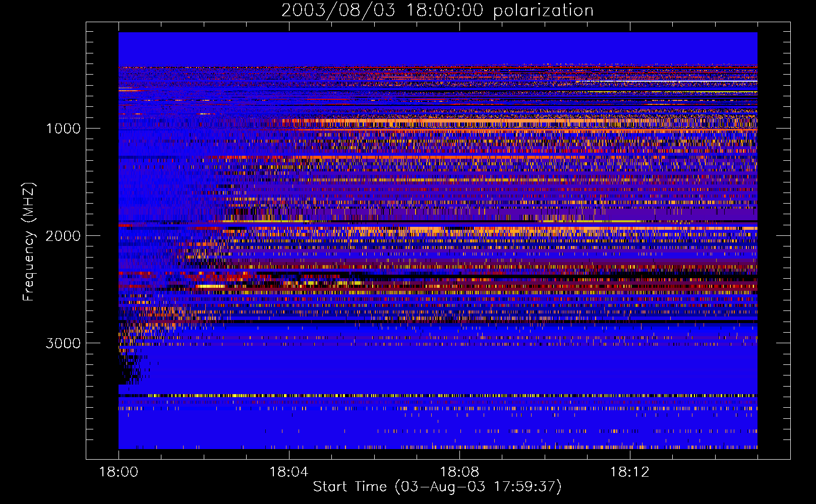Click the 18:12 time tick label
Viewport: 816px width, 504px height.
[x=629, y=472]
